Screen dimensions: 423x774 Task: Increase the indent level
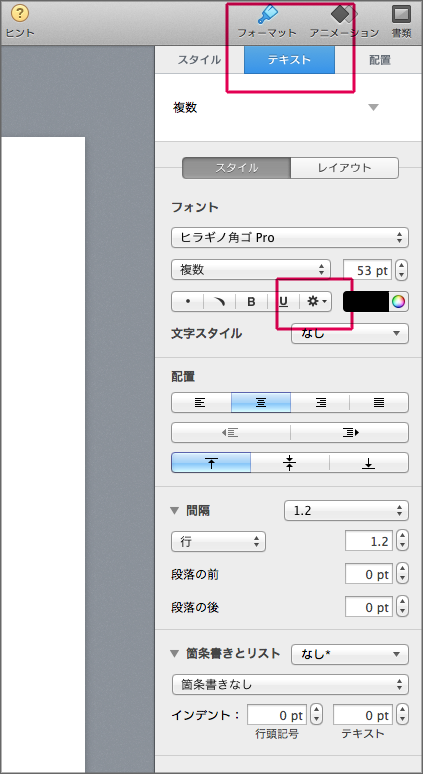349,432
